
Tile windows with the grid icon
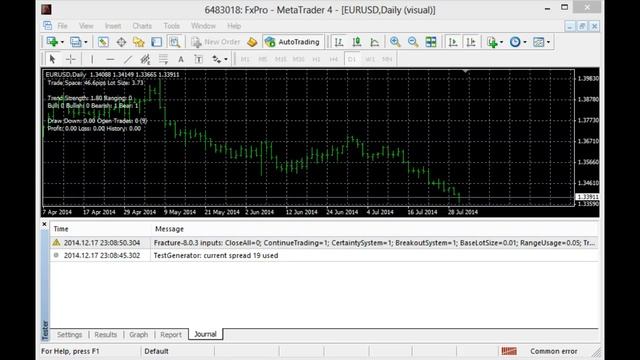tap(431, 42)
